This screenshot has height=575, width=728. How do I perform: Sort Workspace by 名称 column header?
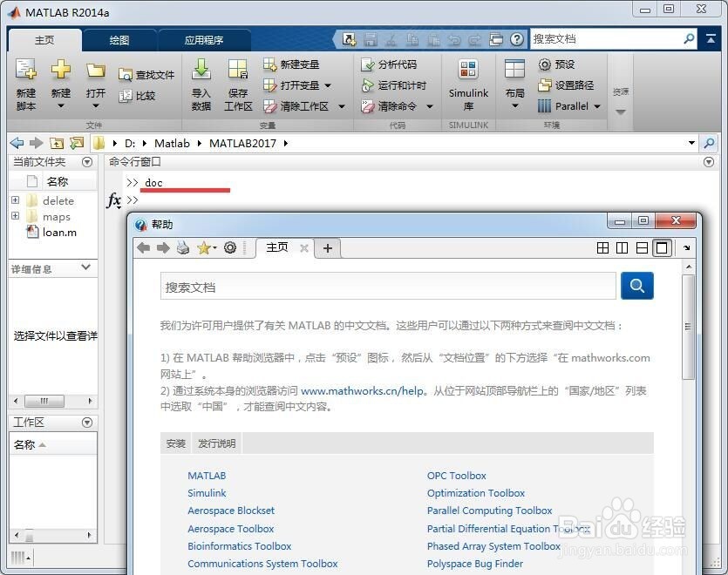click(53, 444)
